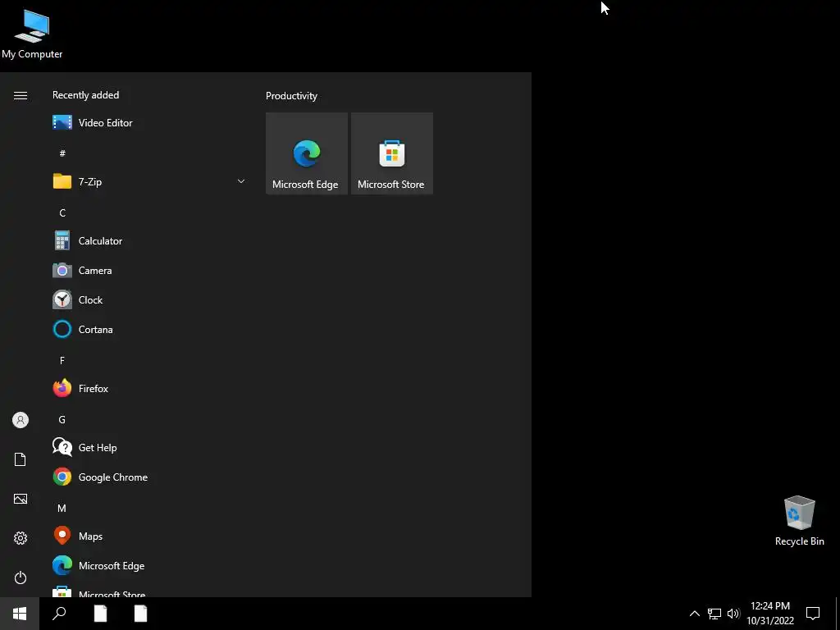The image size is (840, 630).
Task: Open the 7-Zip folder entry
Action: [150, 181]
